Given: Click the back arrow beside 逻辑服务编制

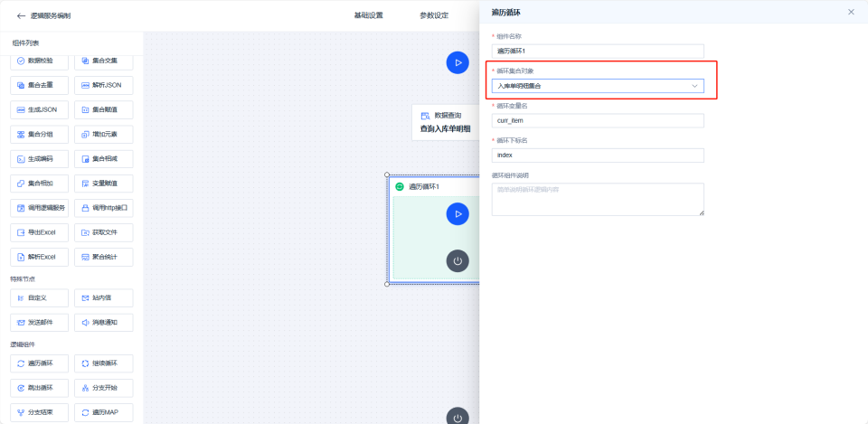Looking at the screenshot, I should (21, 15).
